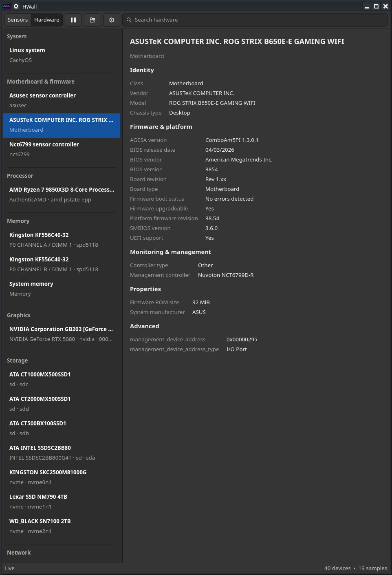Select ATA INTEL SSDSC2BB80 drive
Image resolution: width=392 pixels, height=575 pixels.
pyautogui.click(x=62, y=453)
